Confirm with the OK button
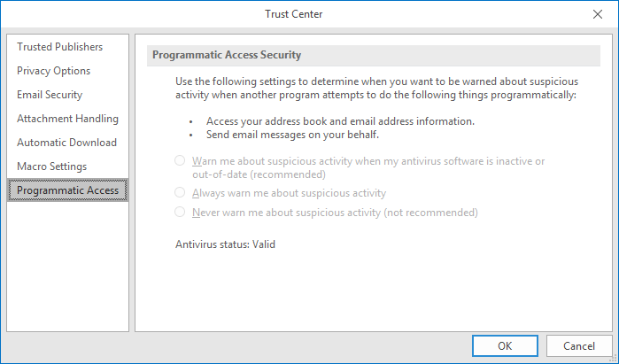The height and width of the screenshot is (364, 619). click(x=505, y=346)
